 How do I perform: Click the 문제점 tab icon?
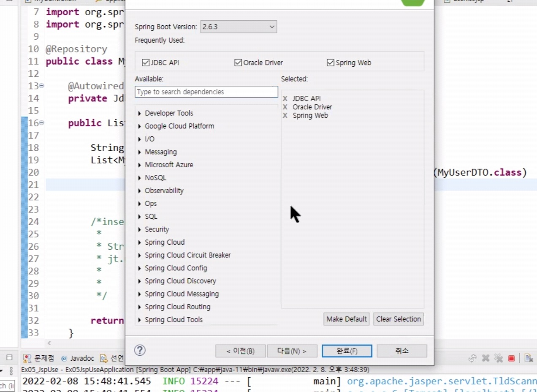(x=27, y=358)
